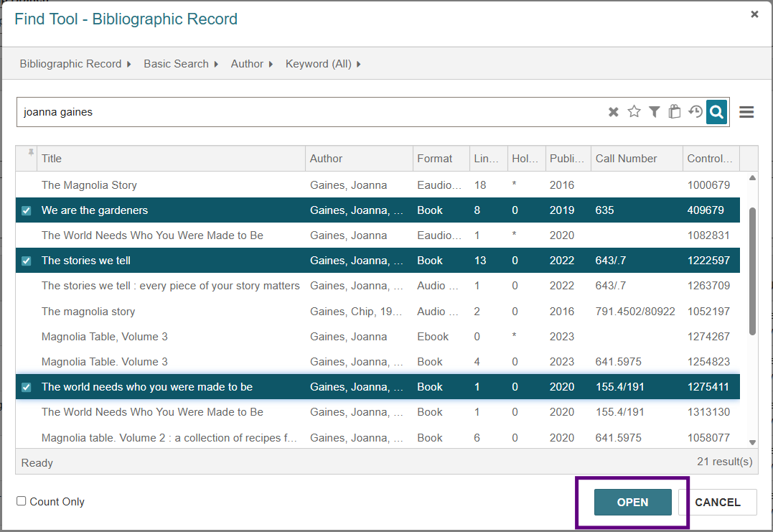Sort by the Publication year column header
Viewport: 773px width, 532px height.
pos(568,158)
